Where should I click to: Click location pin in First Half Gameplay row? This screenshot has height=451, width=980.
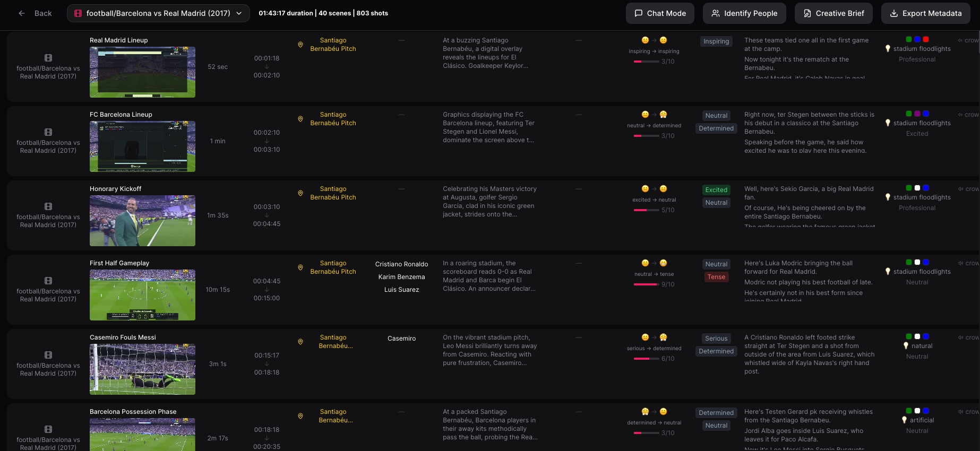(300, 268)
